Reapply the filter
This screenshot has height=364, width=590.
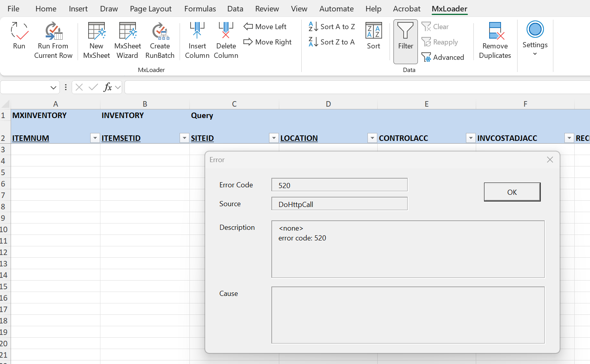pos(440,42)
